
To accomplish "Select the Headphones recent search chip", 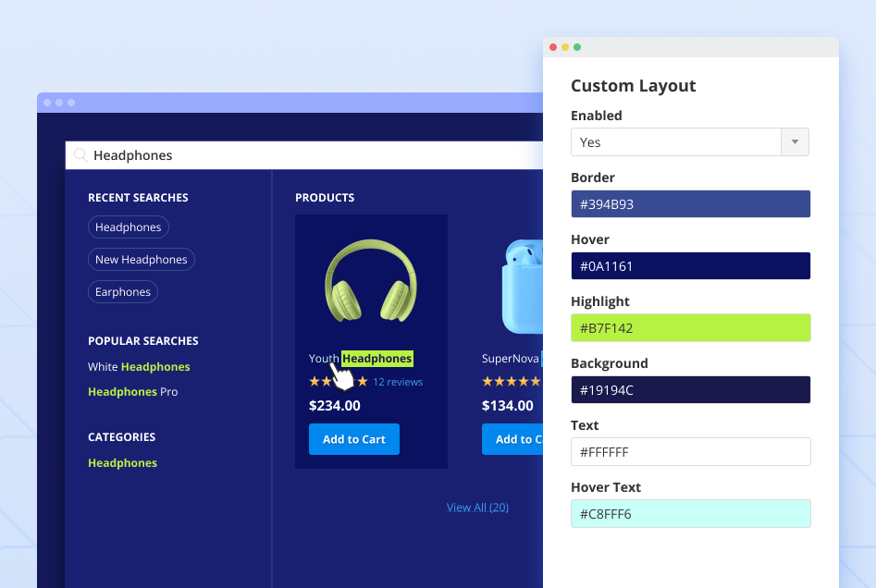I will point(128,227).
